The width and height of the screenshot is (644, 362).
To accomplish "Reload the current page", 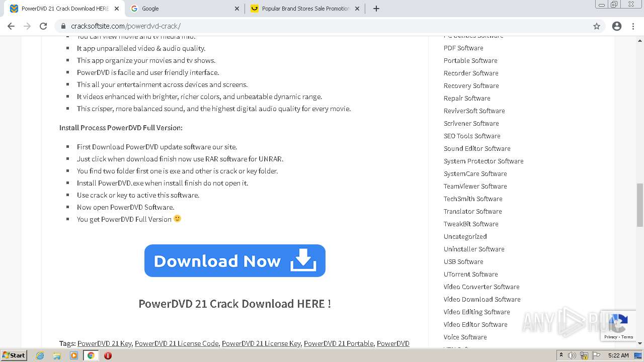I will [43, 26].
